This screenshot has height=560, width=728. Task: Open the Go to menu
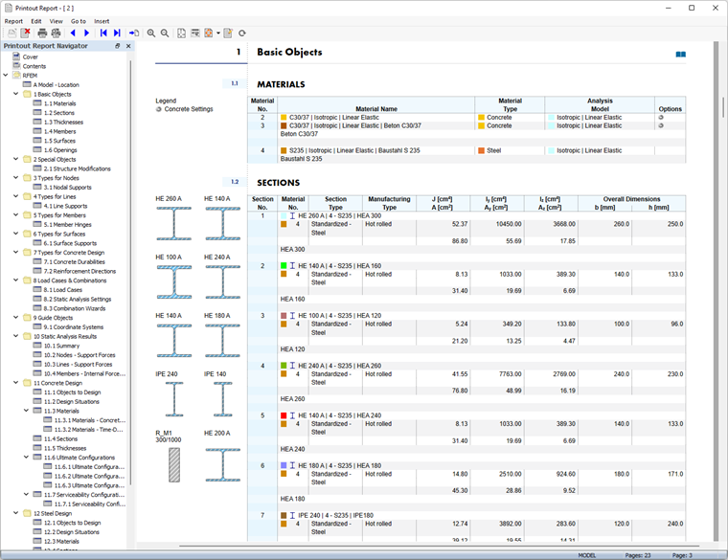coord(79,21)
